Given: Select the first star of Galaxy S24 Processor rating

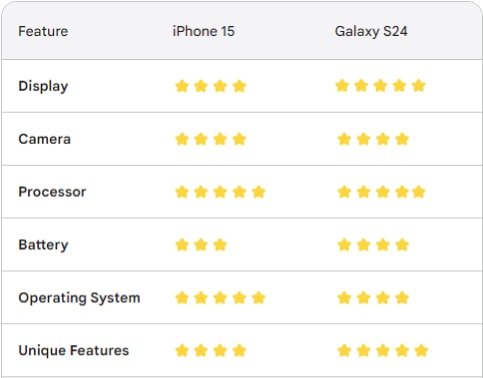Looking at the screenshot, I should 344,192.
